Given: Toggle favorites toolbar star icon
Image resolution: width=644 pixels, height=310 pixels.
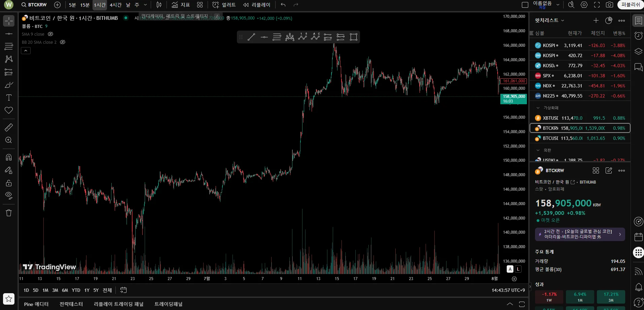Looking at the screenshot, I should (9, 299).
